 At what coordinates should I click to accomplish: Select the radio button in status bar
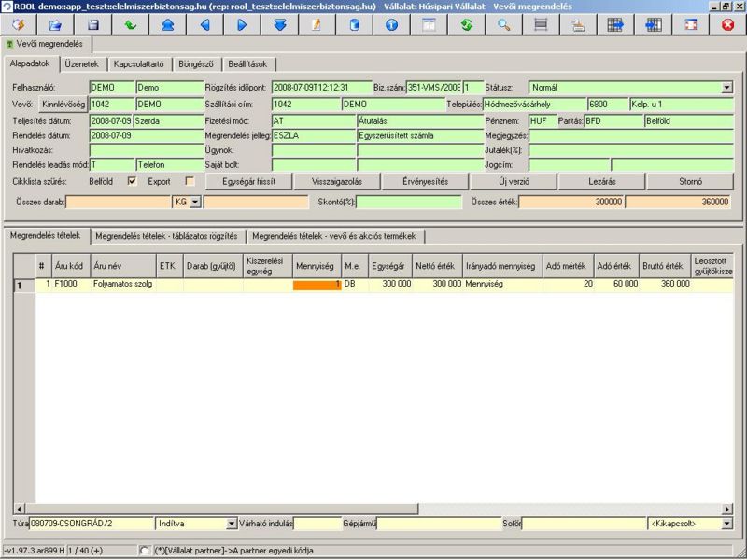click(x=144, y=551)
